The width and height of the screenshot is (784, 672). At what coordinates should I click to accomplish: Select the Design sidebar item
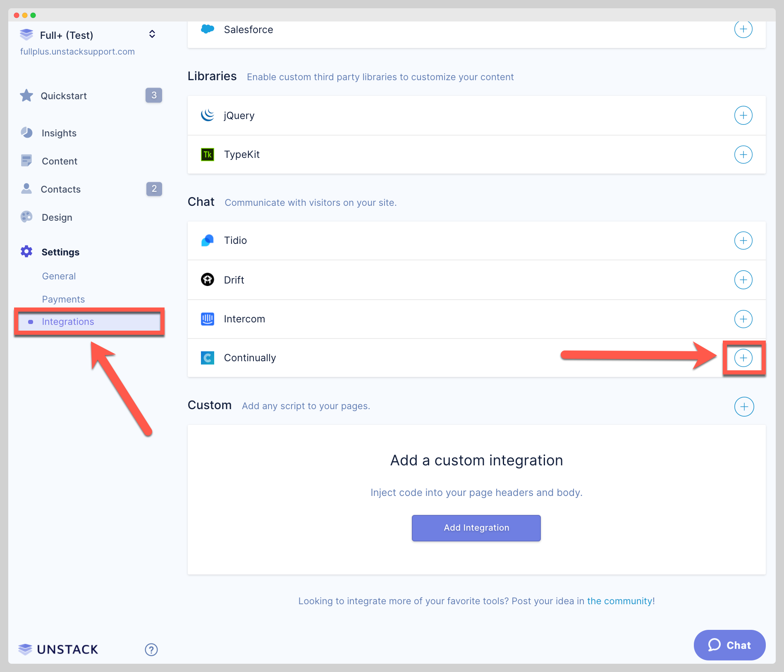pyautogui.click(x=57, y=217)
